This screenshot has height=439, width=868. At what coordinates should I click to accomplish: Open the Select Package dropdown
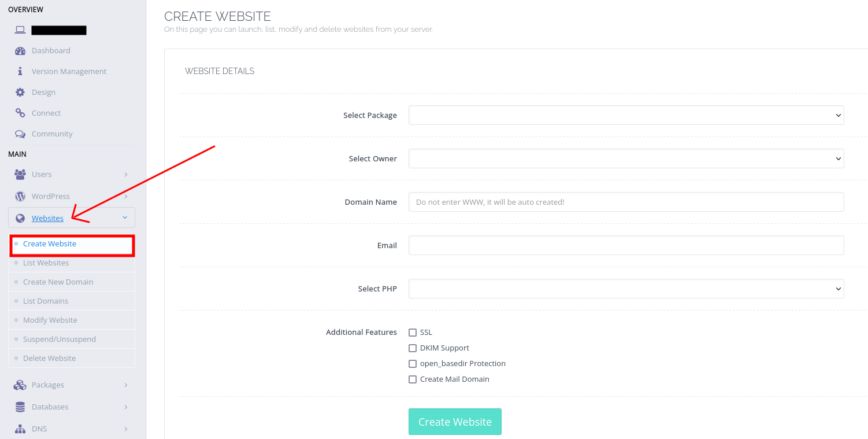(626, 115)
